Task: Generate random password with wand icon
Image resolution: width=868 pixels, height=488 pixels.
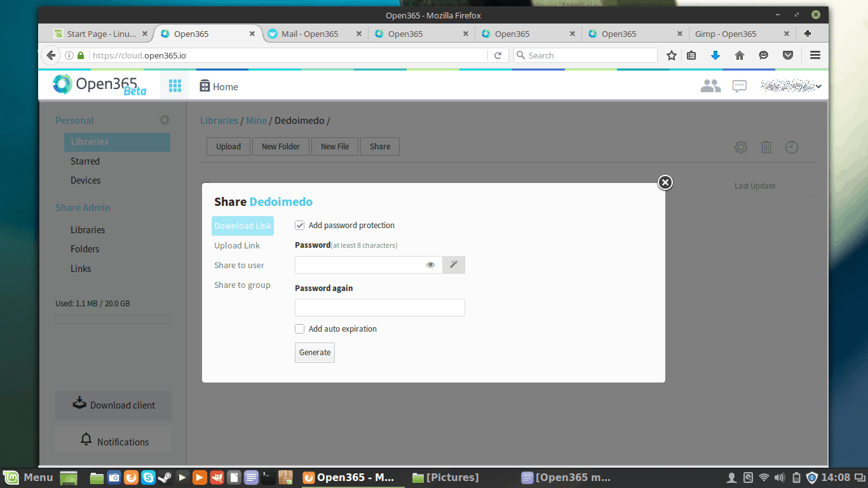Action: (x=454, y=265)
